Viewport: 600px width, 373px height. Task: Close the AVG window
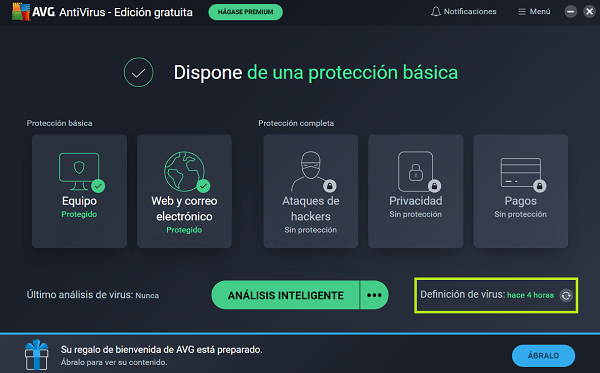(x=590, y=12)
